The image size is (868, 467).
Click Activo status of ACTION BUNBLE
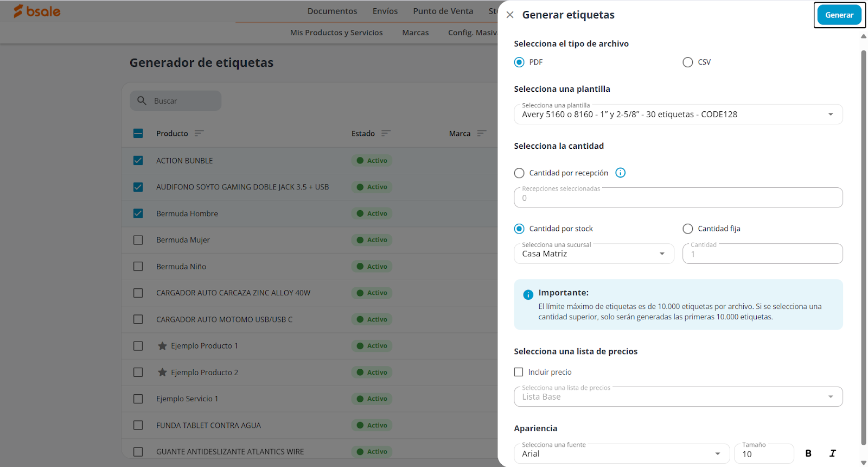(372, 161)
